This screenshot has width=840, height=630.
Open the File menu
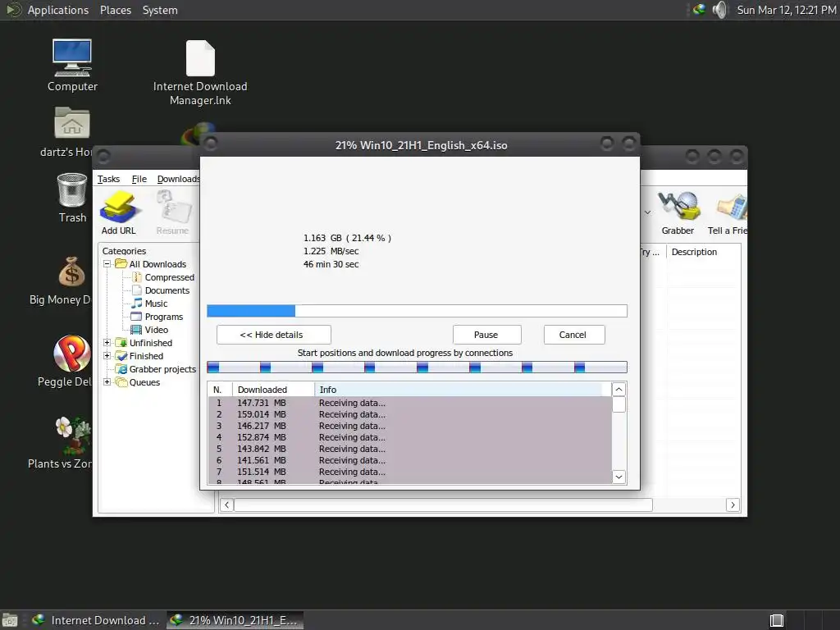click(139, 179)
